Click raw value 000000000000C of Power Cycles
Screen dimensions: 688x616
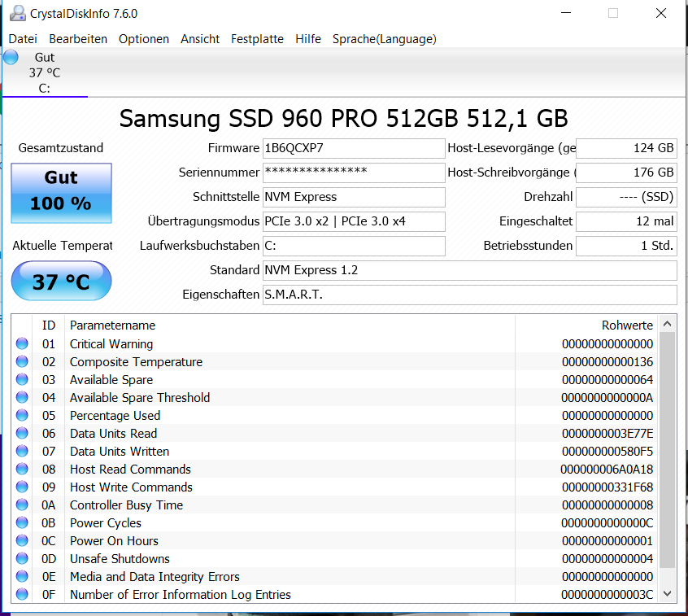(x=607, y=523)
